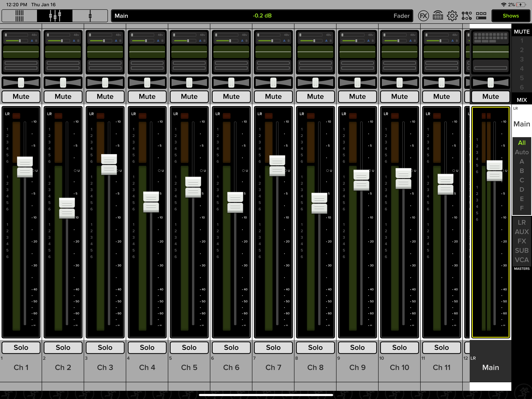The image size is (532, 399).
Task: Click Ch 8 pan slider
Action: tap(315, 83)
